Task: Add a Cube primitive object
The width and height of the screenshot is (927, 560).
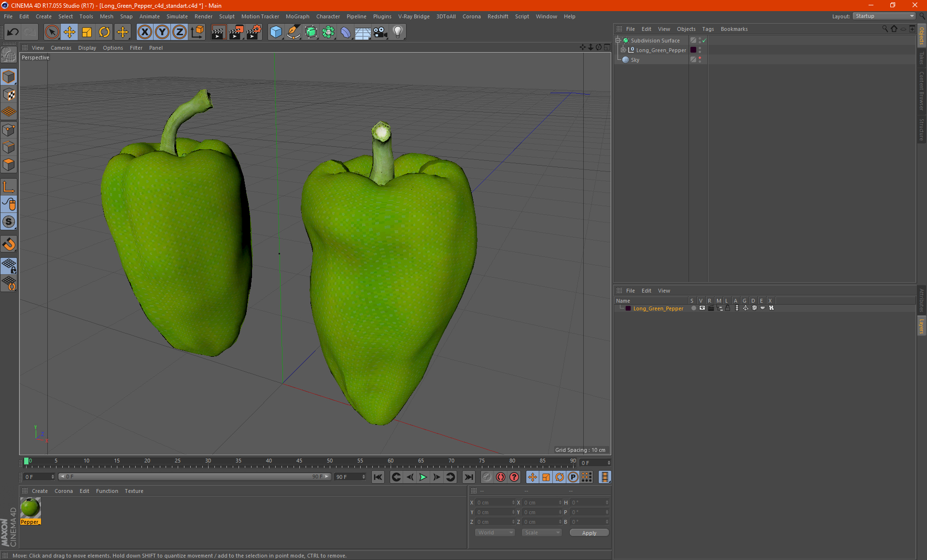Action: pyautogui.click(x=276, y=32)
